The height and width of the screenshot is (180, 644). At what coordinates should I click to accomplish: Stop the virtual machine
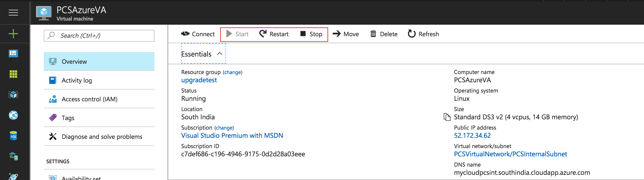(311, 34)
